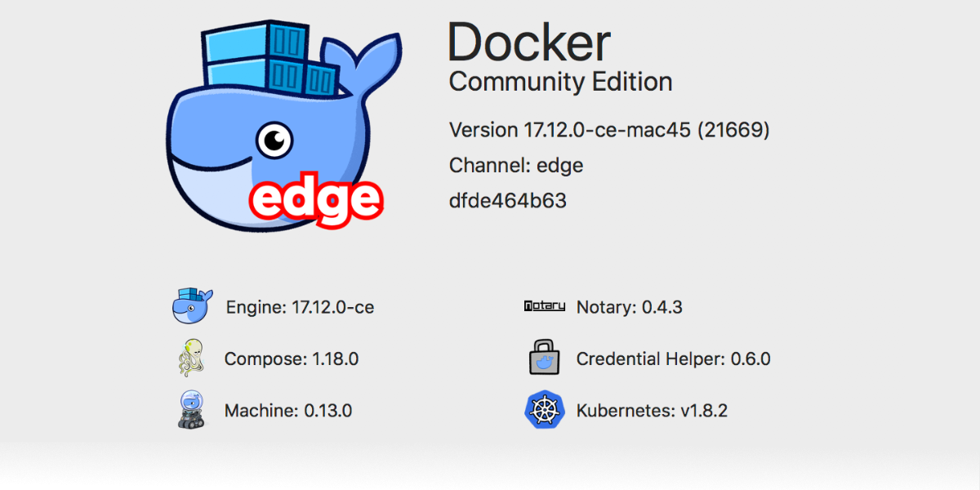Select the Engine: 17.12.0-ce text
Image resolution: width=980 pixels, height=490 pixels.
pyautogui.click(x=299, y=307)
